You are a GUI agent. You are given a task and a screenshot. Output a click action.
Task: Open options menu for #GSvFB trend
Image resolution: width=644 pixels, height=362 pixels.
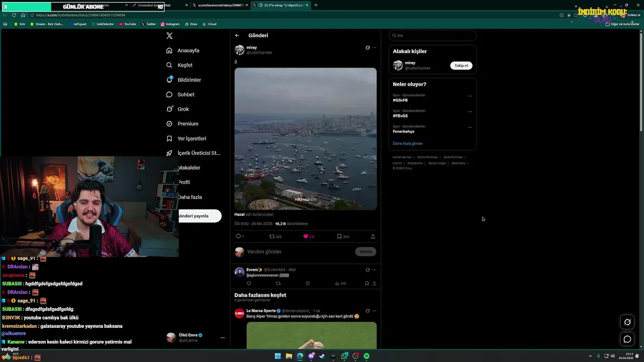[470, 96]
